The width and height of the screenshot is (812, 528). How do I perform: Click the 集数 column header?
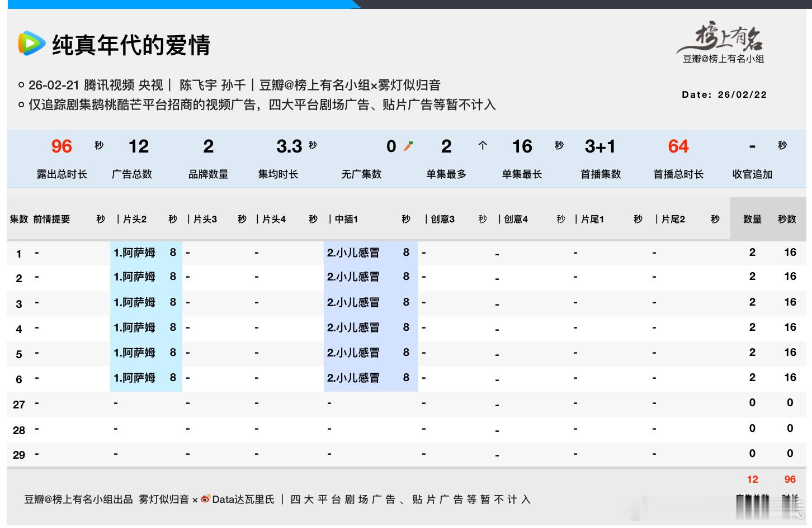(19, 219)
